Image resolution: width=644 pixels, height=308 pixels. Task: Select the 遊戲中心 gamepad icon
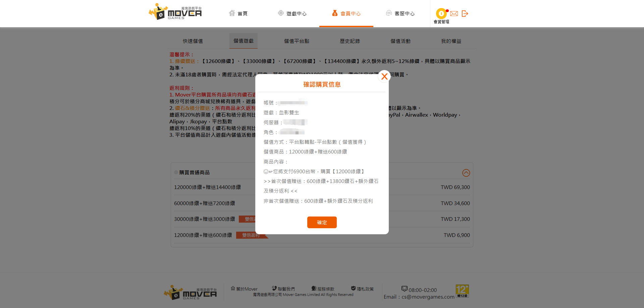280,13
